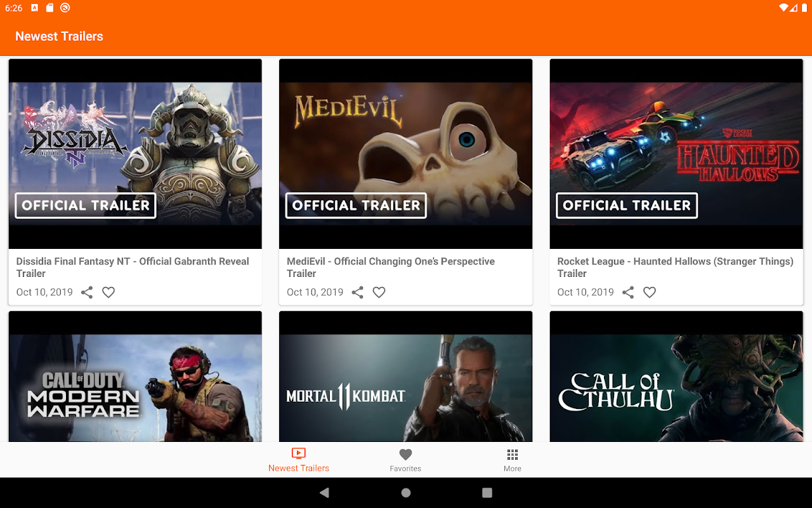
Task: Click the Oct 10, 2019 date under Dissidia
Action: (44, 292)
